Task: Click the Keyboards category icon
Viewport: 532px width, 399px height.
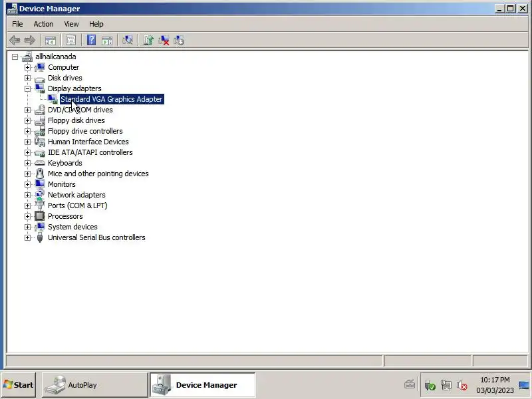Action: point(40,163)
